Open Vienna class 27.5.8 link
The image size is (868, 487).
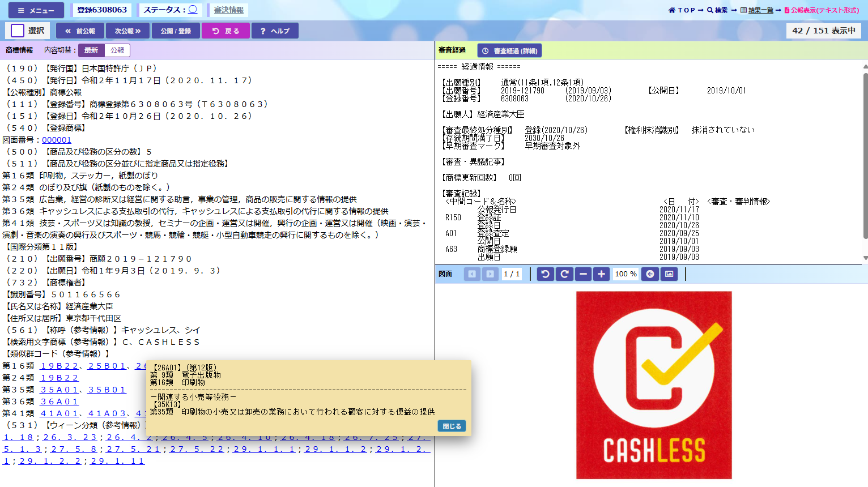pos(74,449)
